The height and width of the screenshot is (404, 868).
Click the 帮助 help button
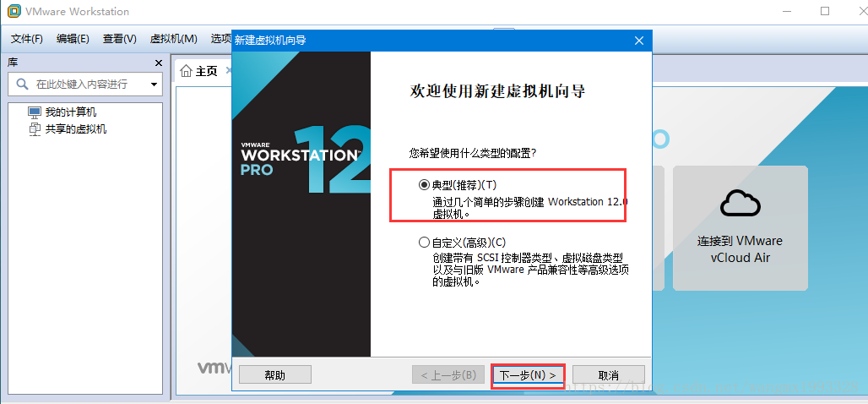(275, 375)
